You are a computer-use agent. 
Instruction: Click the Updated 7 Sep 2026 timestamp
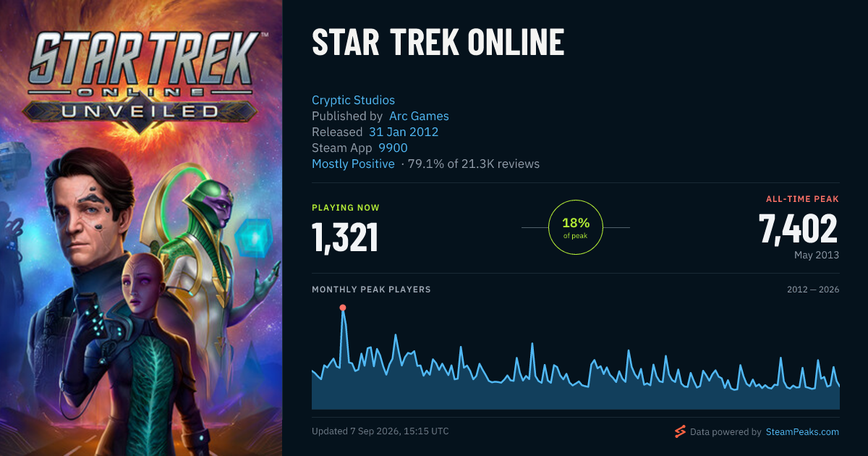click(x=380, y=431)
